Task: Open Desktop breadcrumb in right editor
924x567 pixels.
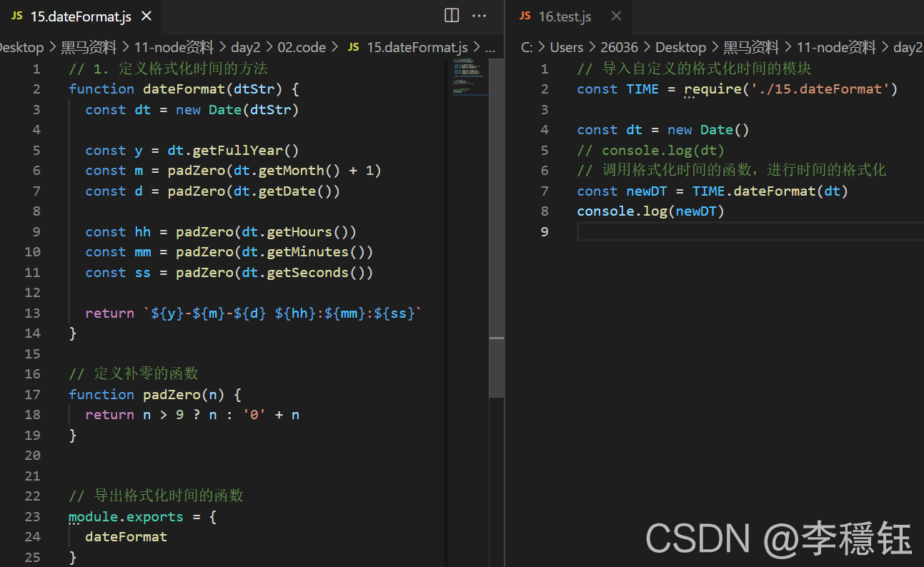Action: click(x=680, y=47)
